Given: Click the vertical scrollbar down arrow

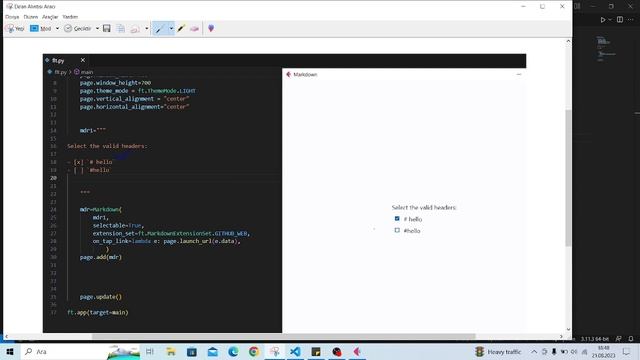Looking at the screenshot, I should (568, 329).
